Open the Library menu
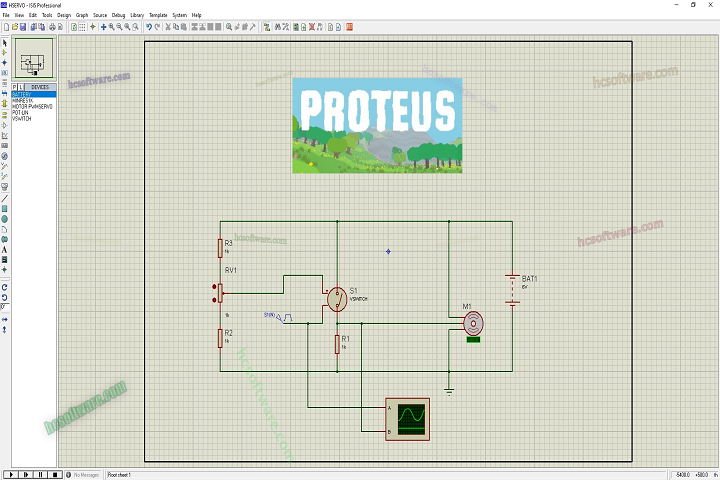This screenshot has height=480, width=720. point(137,15)
